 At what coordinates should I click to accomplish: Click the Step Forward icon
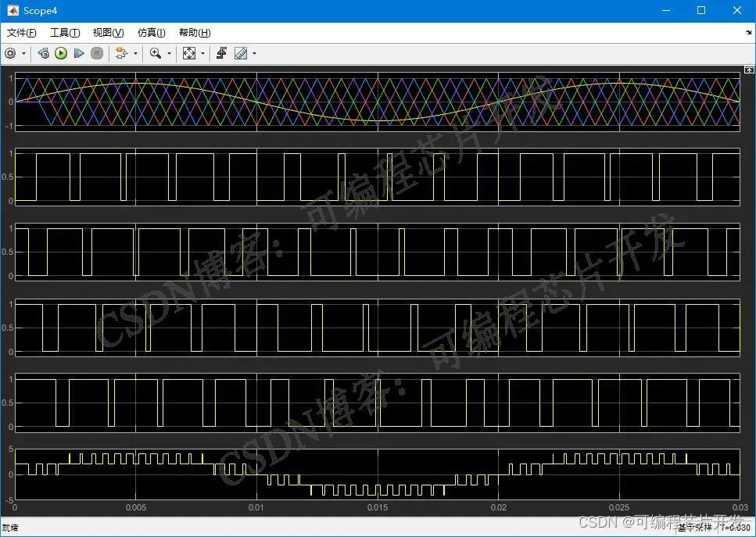coord(79,53)
